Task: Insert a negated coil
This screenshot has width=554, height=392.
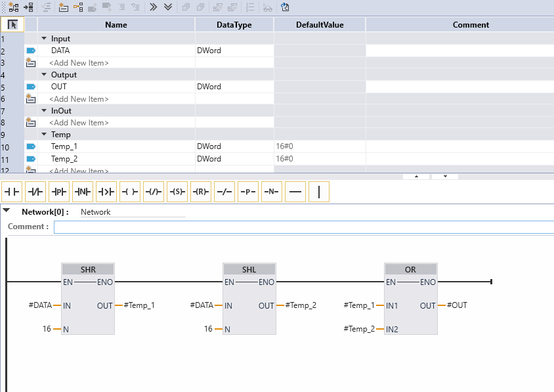Action: pos(154,192)
